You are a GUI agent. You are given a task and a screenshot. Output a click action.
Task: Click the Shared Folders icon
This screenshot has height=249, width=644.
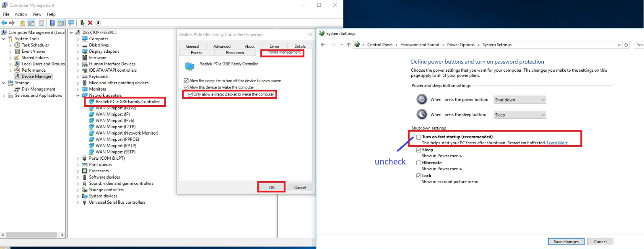tap(17, 57)
